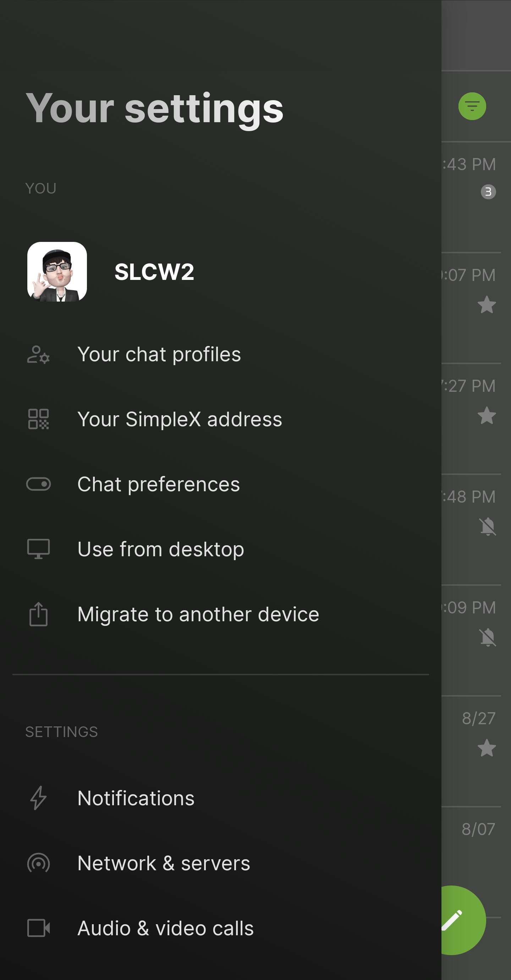Tap the SLCW2 profile avatar
The height and width of the screenshot is (980, 511).
click(57, 272)
